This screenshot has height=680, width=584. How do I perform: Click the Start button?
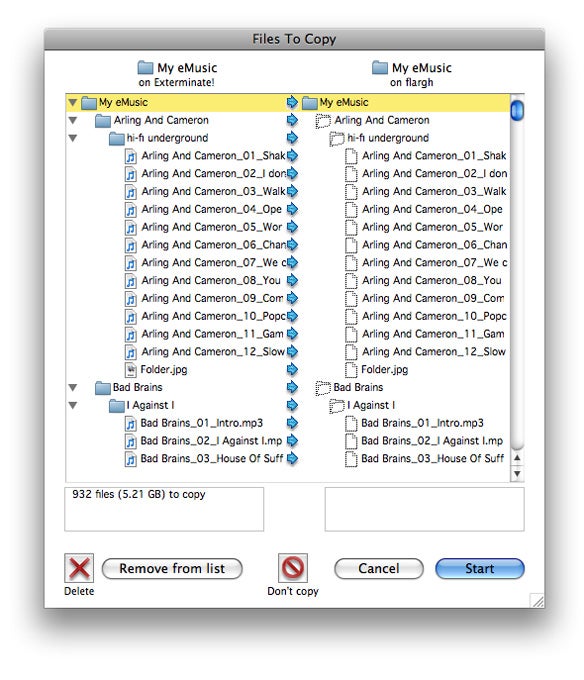tap(480, 569)
